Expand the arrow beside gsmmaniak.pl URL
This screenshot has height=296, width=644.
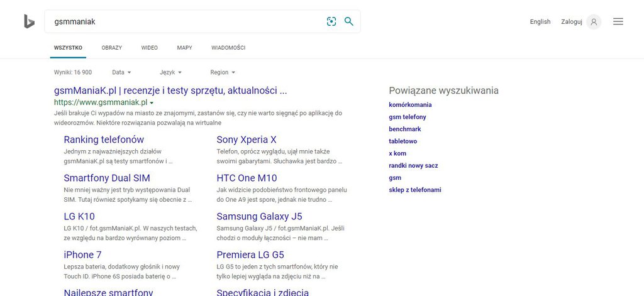pyautogui.click(x=152, y=102)
